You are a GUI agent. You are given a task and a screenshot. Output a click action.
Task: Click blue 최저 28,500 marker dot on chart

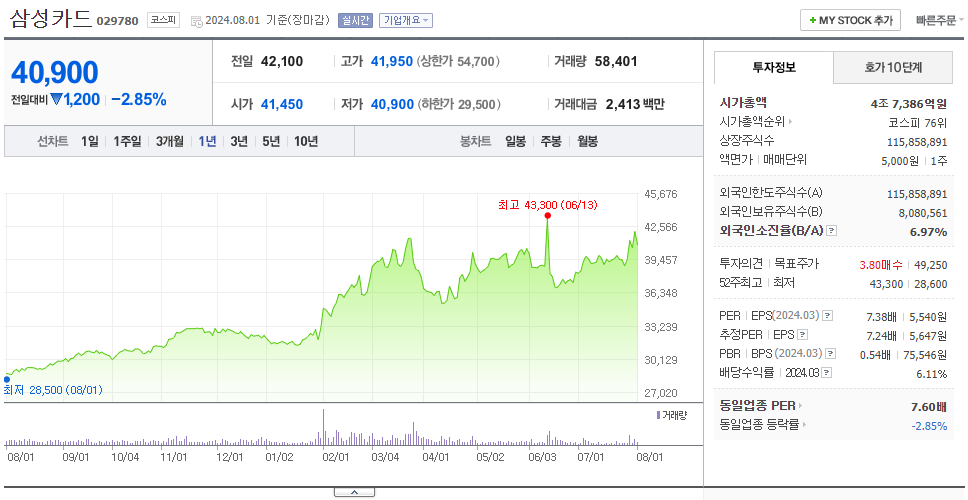pos(7,379)
